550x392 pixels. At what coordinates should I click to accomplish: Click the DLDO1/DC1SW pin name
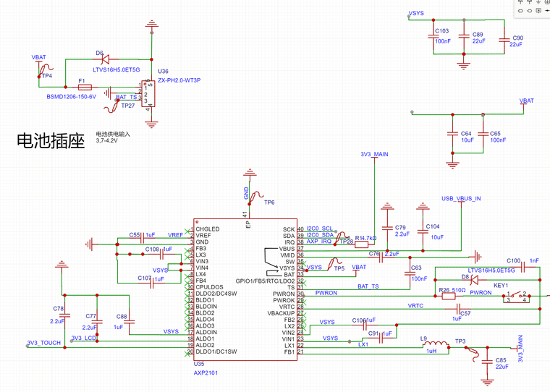point(216,351)
